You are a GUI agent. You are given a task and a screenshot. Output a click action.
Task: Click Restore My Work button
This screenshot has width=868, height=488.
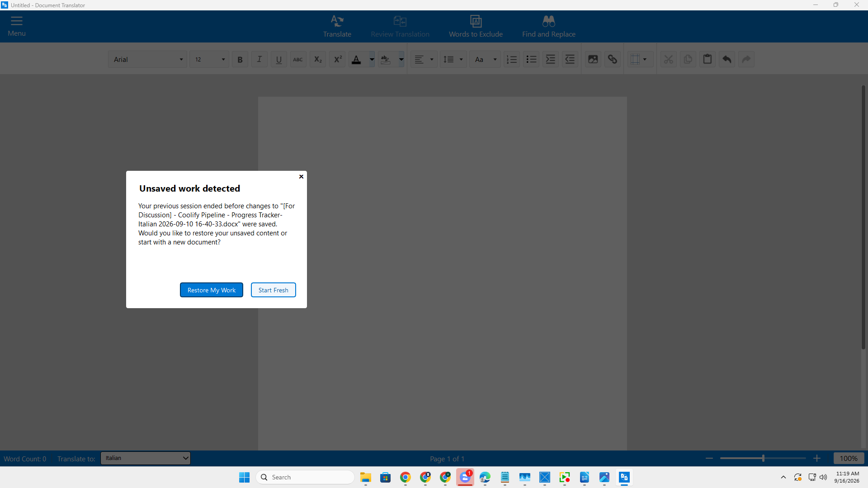(x=212, y=290)
